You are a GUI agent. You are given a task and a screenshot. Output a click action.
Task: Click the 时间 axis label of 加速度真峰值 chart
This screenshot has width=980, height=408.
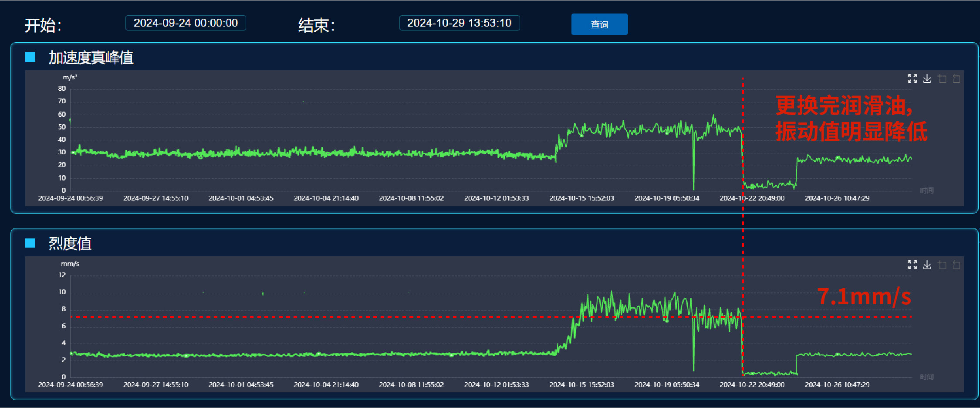point(927,190)
